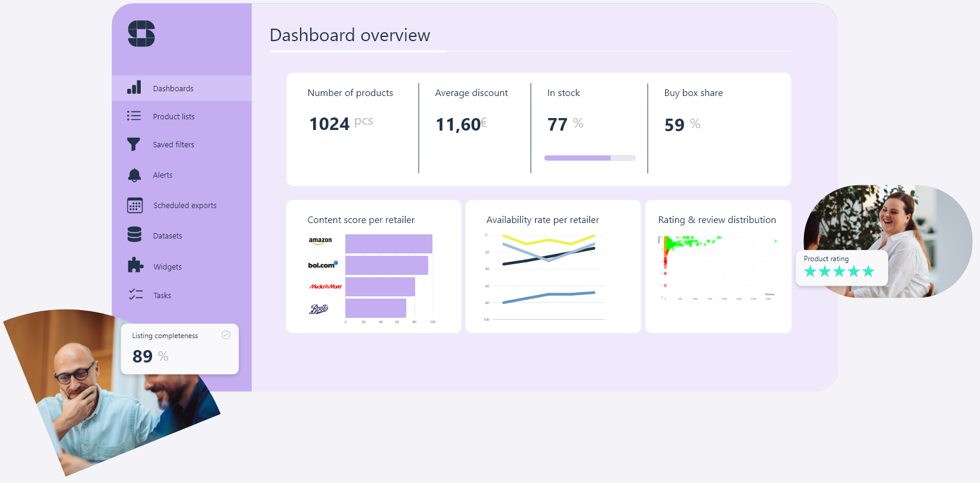Click the Product rating stars

pos(839,272)
